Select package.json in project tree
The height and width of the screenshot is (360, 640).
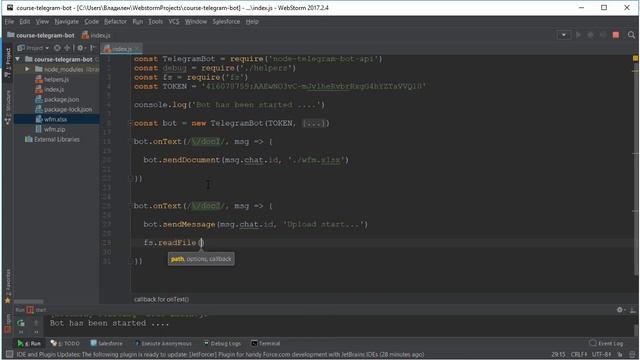(57, 99)
